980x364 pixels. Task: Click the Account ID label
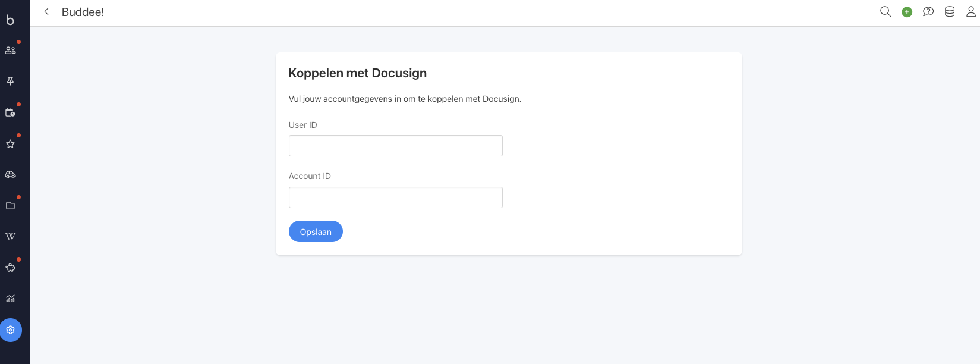(310, 176)
